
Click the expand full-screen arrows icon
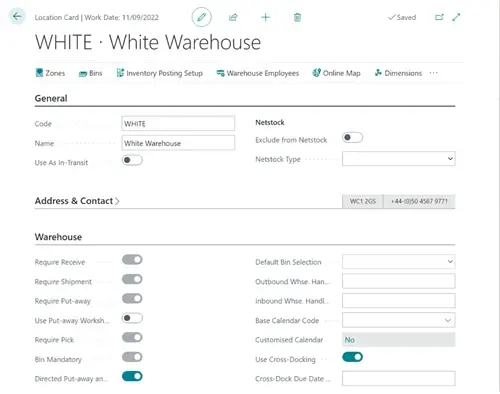tap(456, 17)
